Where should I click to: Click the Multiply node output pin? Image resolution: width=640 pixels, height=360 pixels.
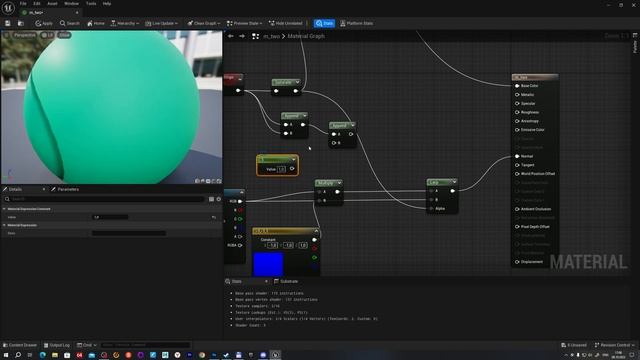[x=337, y=192]
